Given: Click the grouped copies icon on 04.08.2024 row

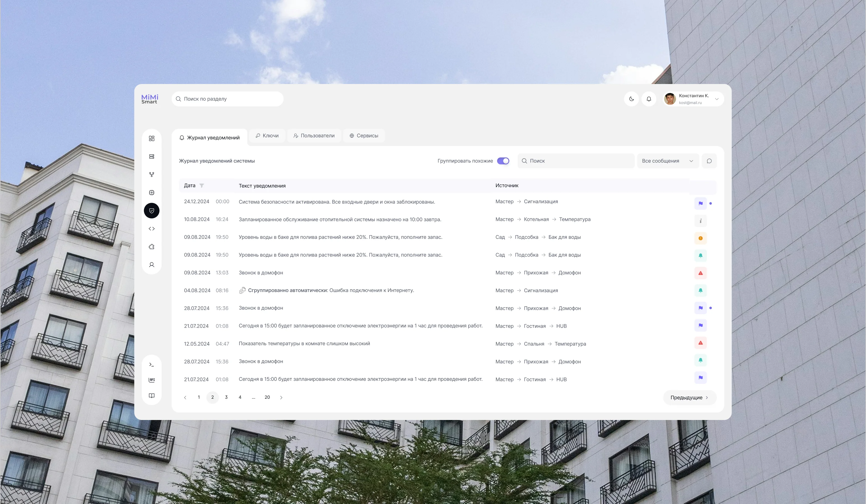Looking at the screenshot, I should click(242, 290).
